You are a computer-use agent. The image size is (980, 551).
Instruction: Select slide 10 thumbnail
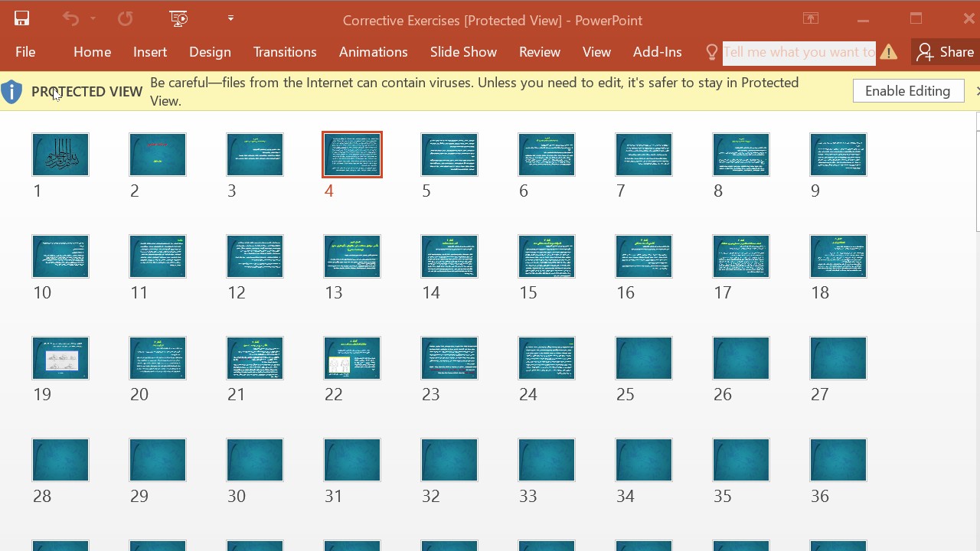click(60, 256)
